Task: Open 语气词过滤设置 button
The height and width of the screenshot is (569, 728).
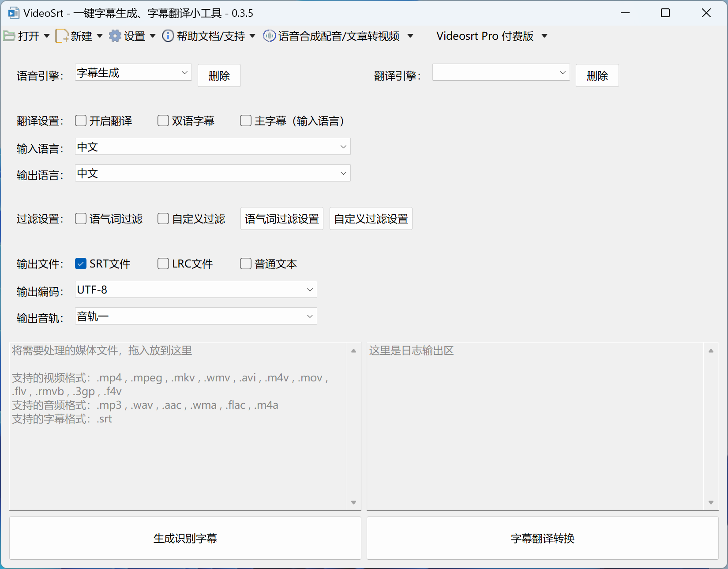Action: (x=282, y=219)
